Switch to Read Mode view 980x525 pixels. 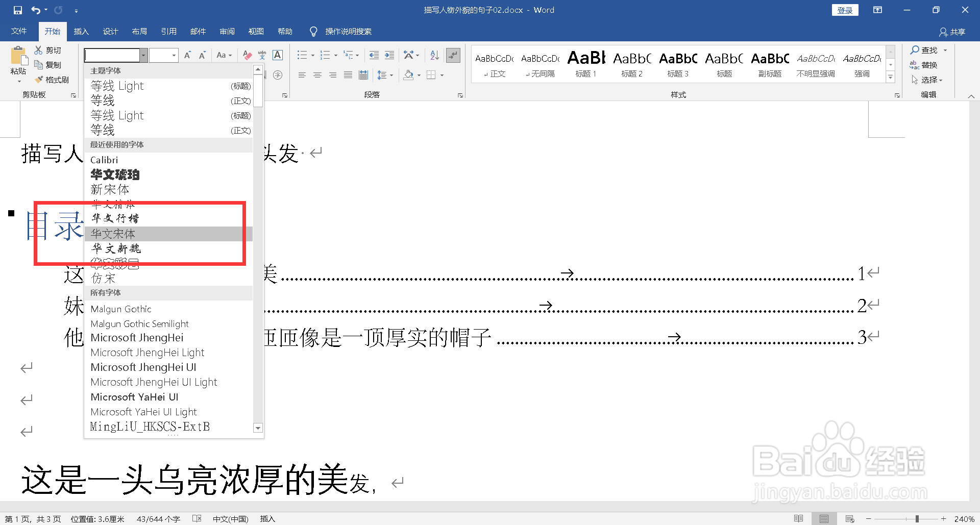(x=799, y=518)
